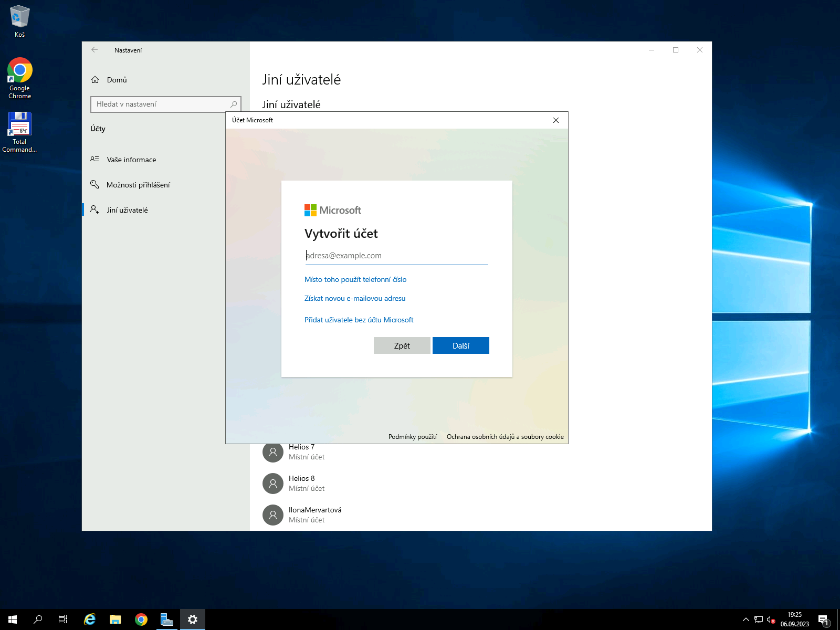Close the 'Účet Microsoft' dialog
Screen dimensions: 840x630
[556, 120]
